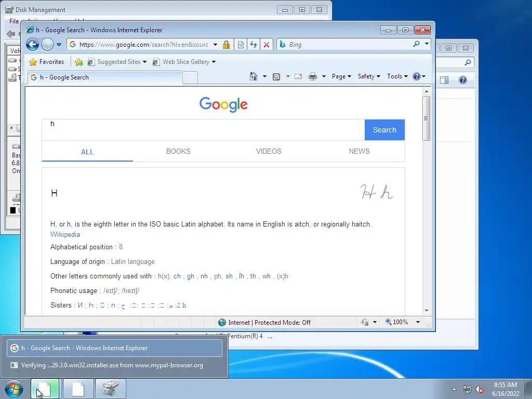Click the Refresh page icon
532x399 pixels.
(254, 45)
